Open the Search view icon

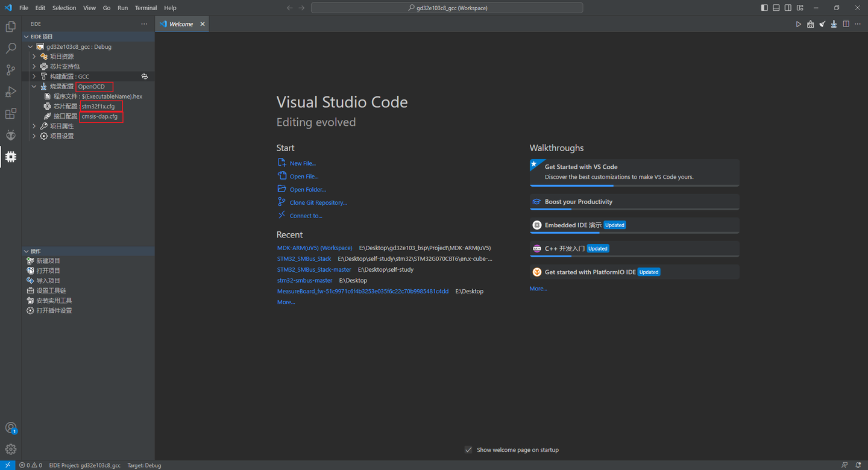tap(10, 48)
